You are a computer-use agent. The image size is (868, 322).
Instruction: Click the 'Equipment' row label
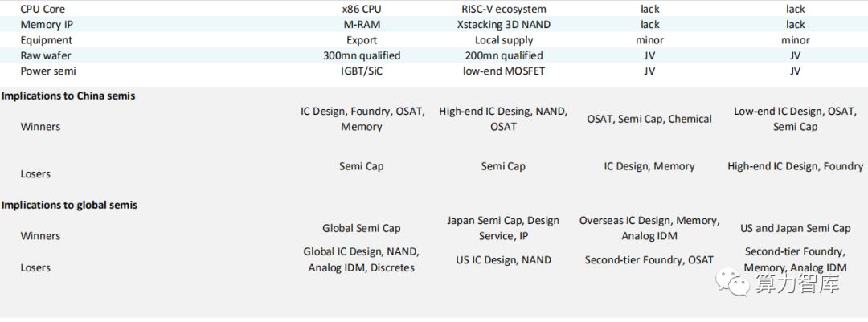[x=46, y=40]
